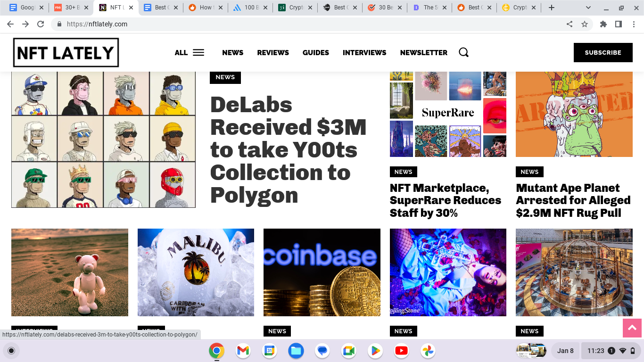
Task: Click the NFT Lately logo
Action: (x=65, y=52)
